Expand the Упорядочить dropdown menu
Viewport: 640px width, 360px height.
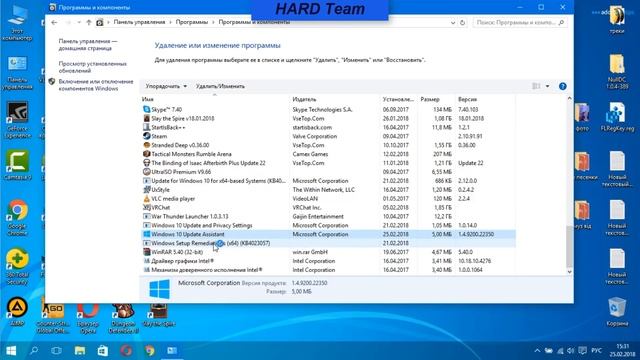[x=166, y=86]
